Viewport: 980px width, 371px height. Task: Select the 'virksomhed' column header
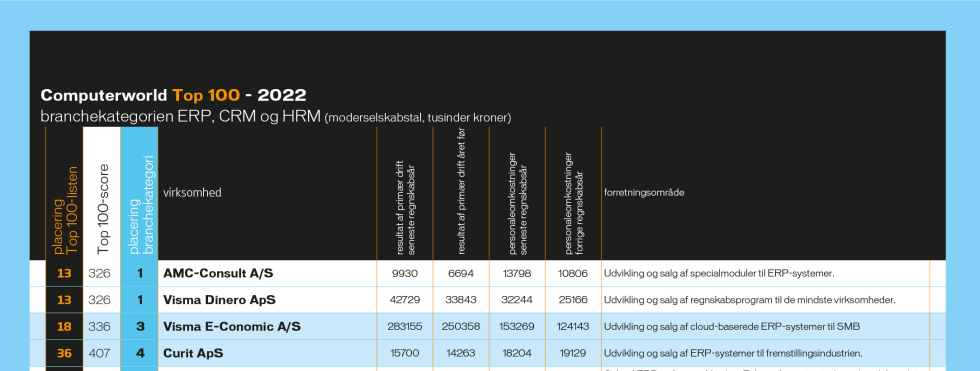(192, 192)
